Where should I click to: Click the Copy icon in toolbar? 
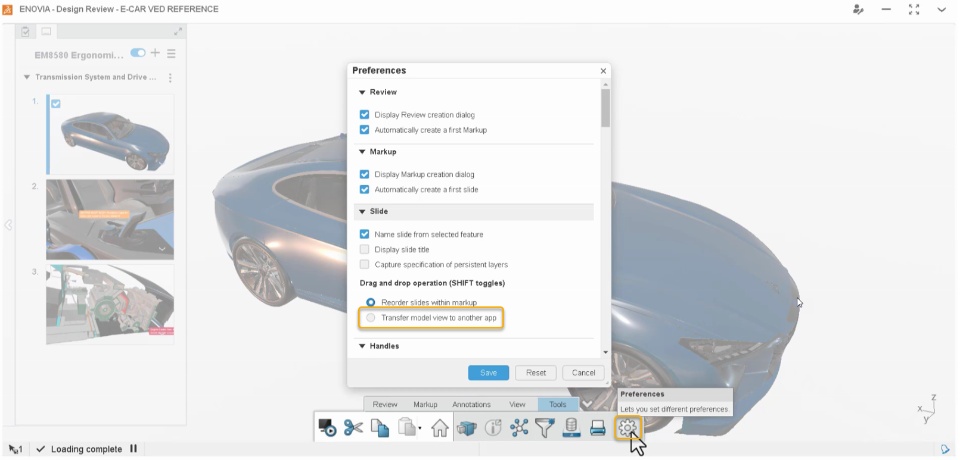380,428
